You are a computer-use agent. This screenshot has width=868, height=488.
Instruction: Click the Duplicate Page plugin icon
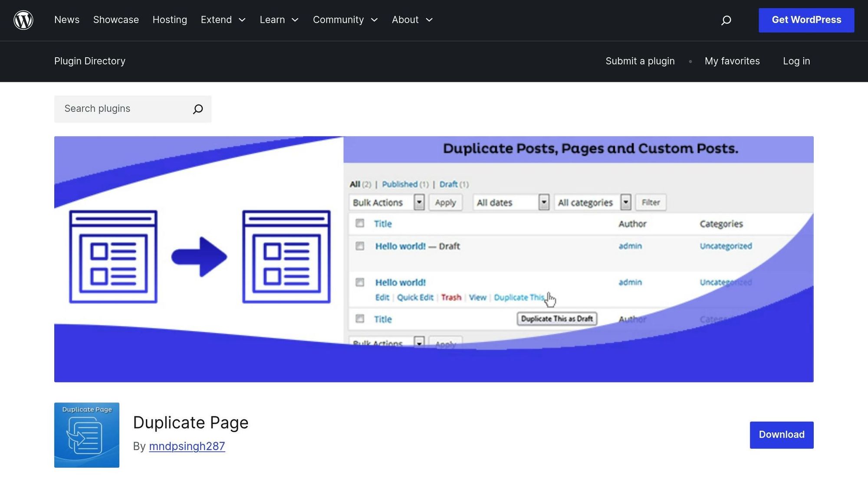(x=87, y=435)
